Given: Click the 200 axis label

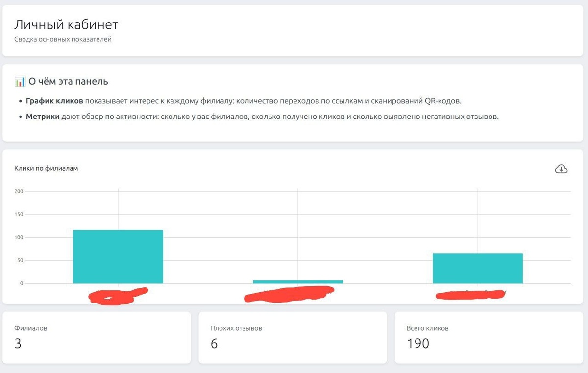Looking at the screenshot, I should [x=19, y=191].
